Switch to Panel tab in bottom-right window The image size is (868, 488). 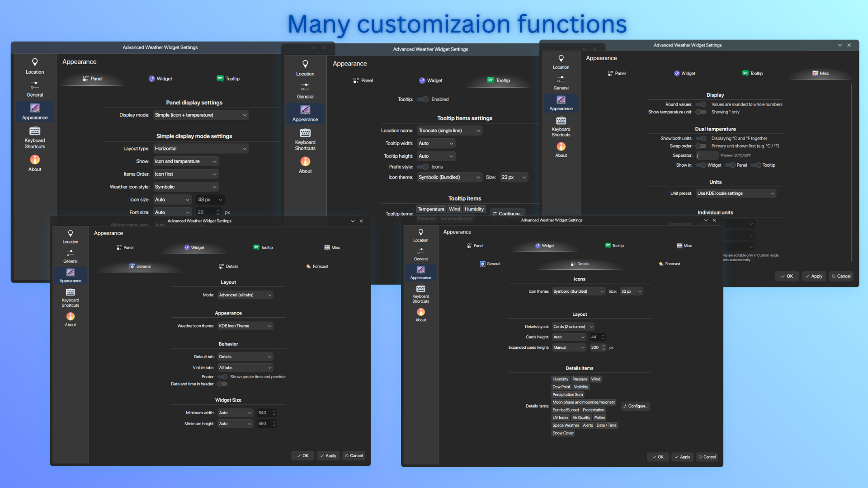475,246
